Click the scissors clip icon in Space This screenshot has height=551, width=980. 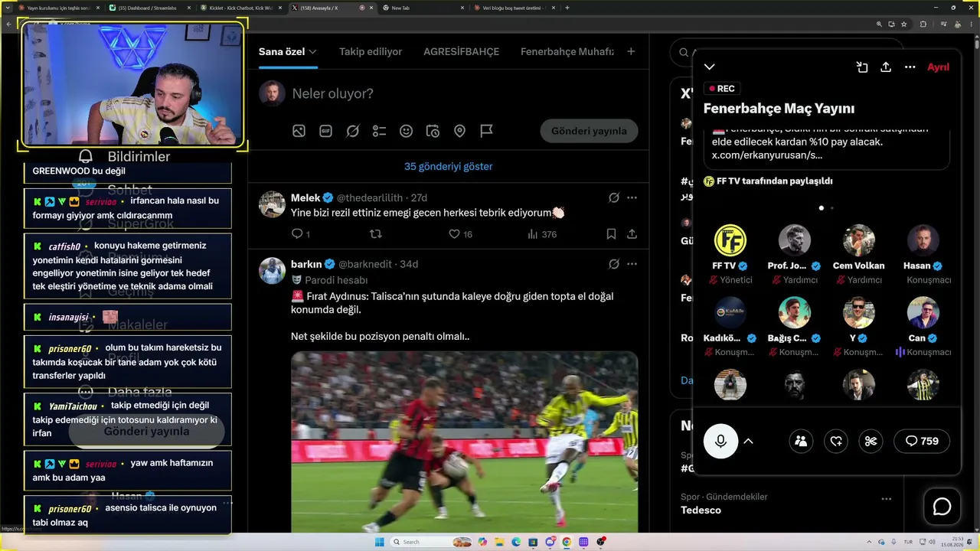pyautogui.click(x=871, y=441)
